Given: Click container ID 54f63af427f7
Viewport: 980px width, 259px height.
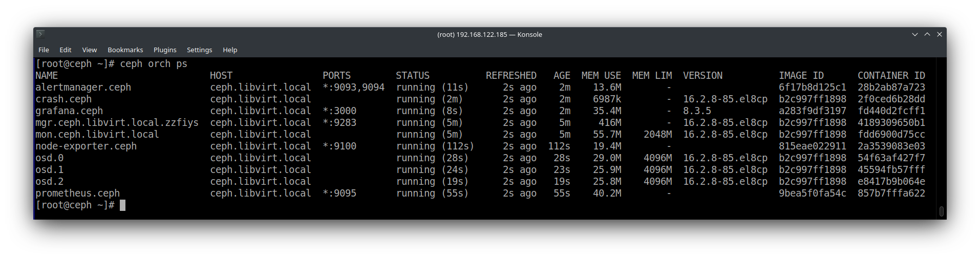Looking at the screenshot, I should [x=891, y=158].
